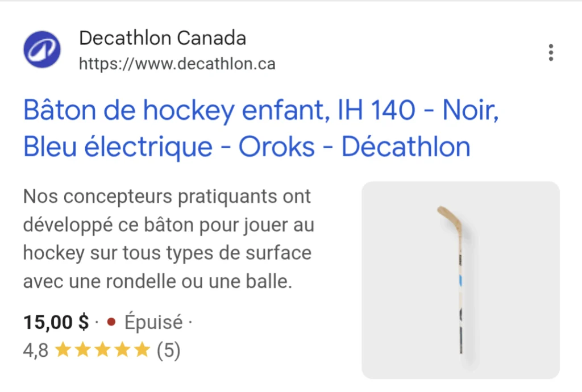
Task: Select the third yellow rating star
Action: [102, 350]
